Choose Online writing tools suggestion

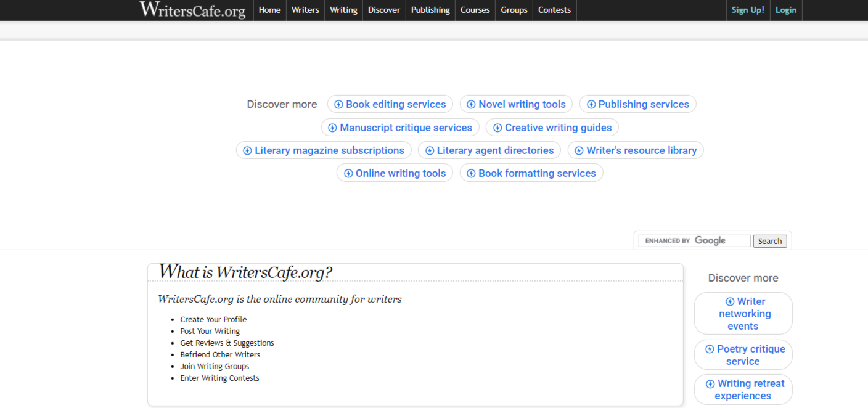[x=395, y=173]
